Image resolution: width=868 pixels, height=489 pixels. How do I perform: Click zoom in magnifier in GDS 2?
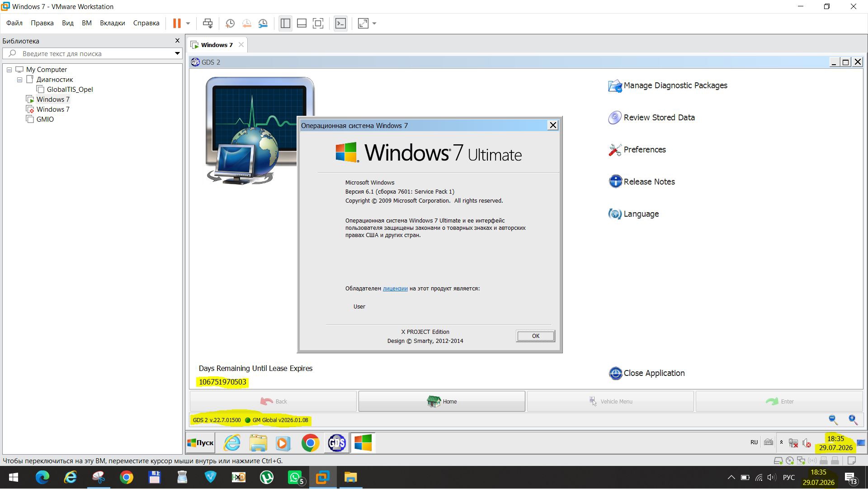coord(853,420)
